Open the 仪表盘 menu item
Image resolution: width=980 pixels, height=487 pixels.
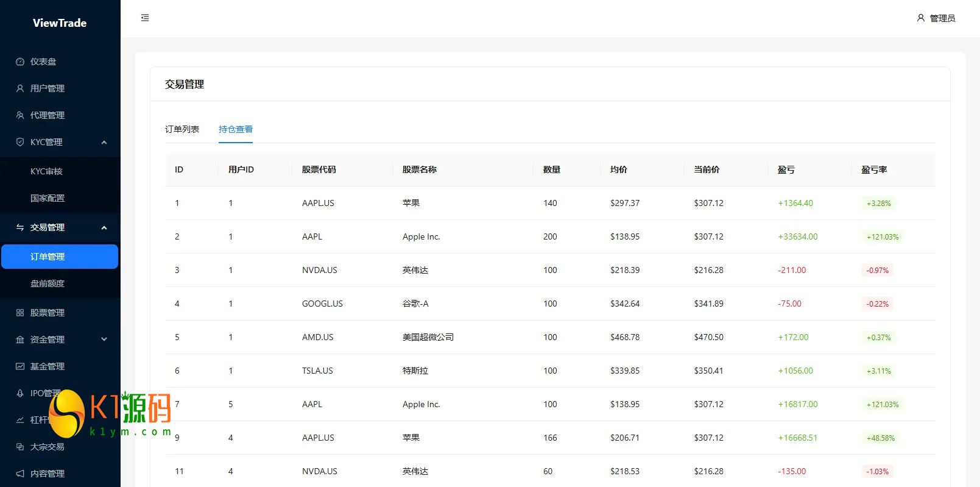click(60, 62)
